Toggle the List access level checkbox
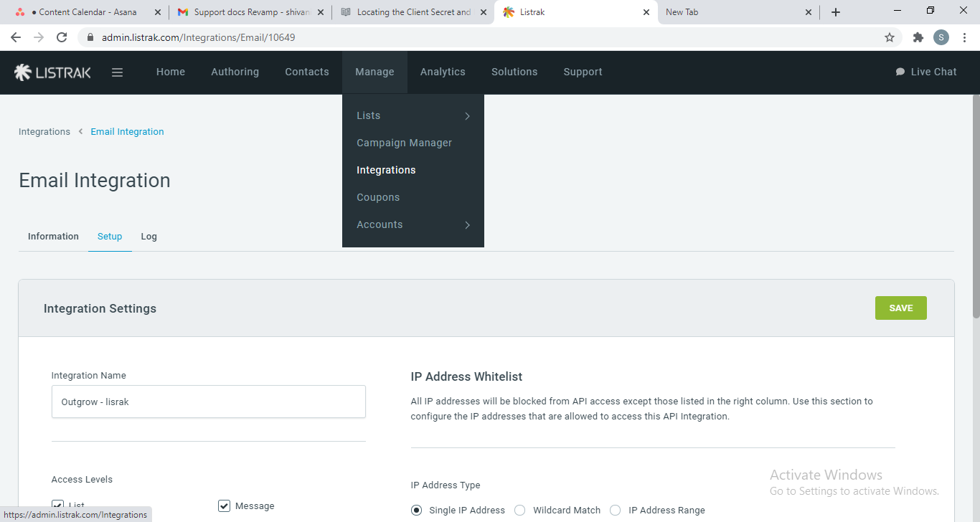980x522 pixels. click(57, 506)
